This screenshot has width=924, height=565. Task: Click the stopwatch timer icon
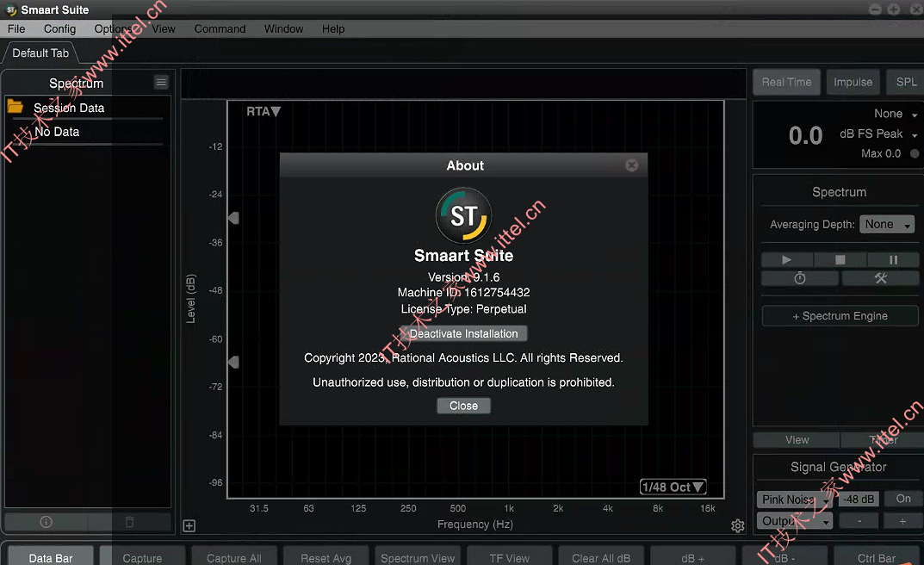click(800, 278)
